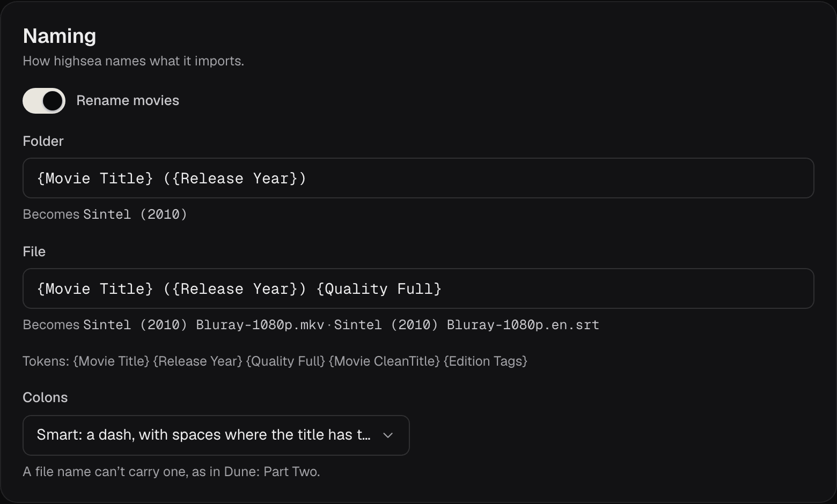Select the {Edition Tags} token

click(486, 361)
